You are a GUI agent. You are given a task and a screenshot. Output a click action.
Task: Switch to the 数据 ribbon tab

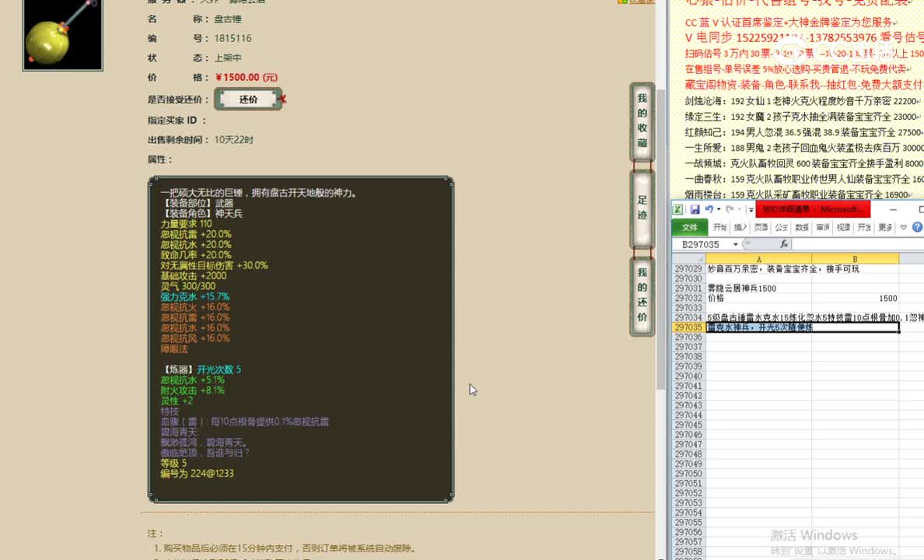click(x=802, y=227)
